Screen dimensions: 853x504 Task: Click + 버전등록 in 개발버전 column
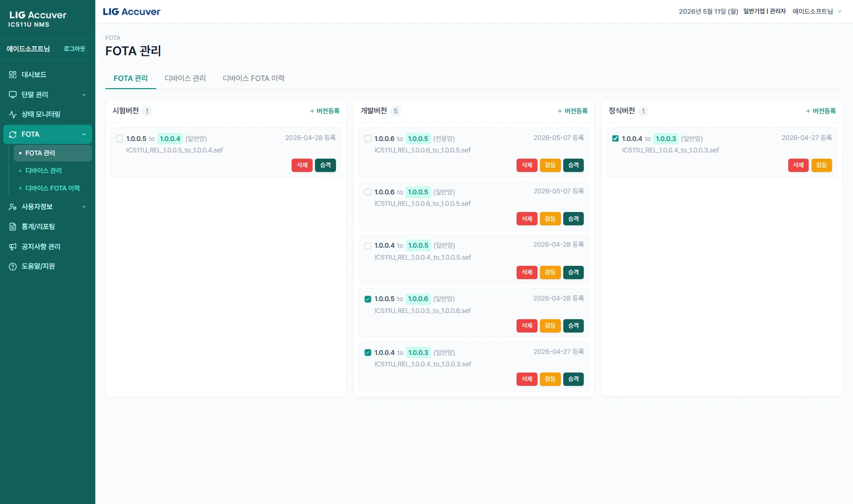[573, 111]
